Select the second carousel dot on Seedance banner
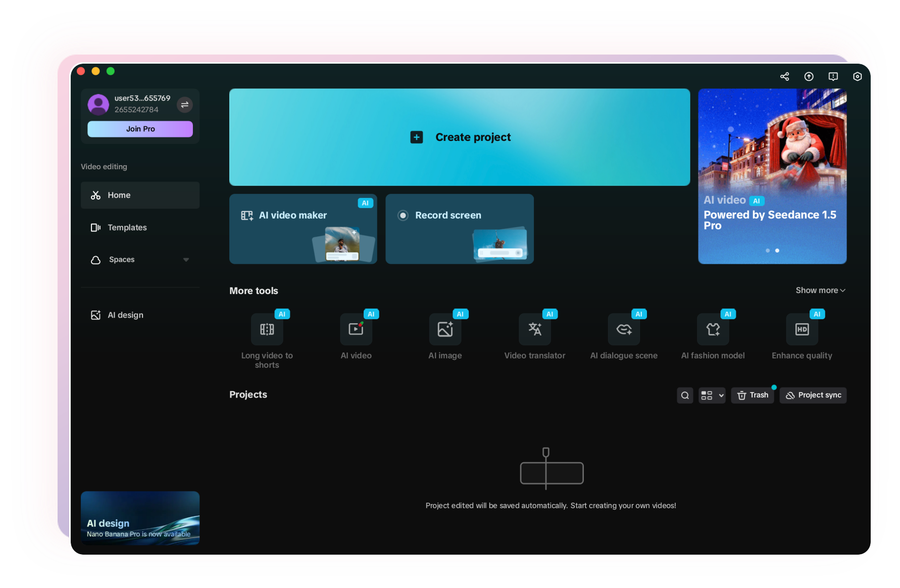Screen dimensions: 900x588 [777, 250]
